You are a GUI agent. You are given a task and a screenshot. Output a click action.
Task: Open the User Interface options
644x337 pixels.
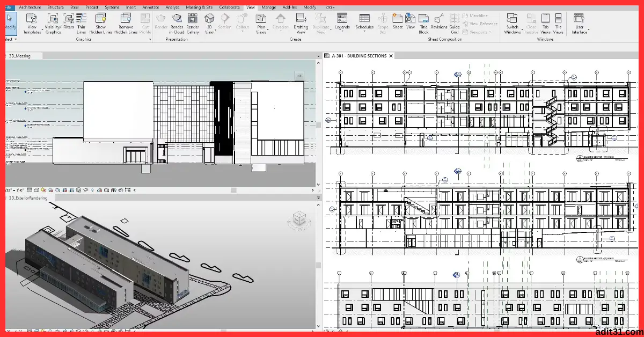(580, 24)
